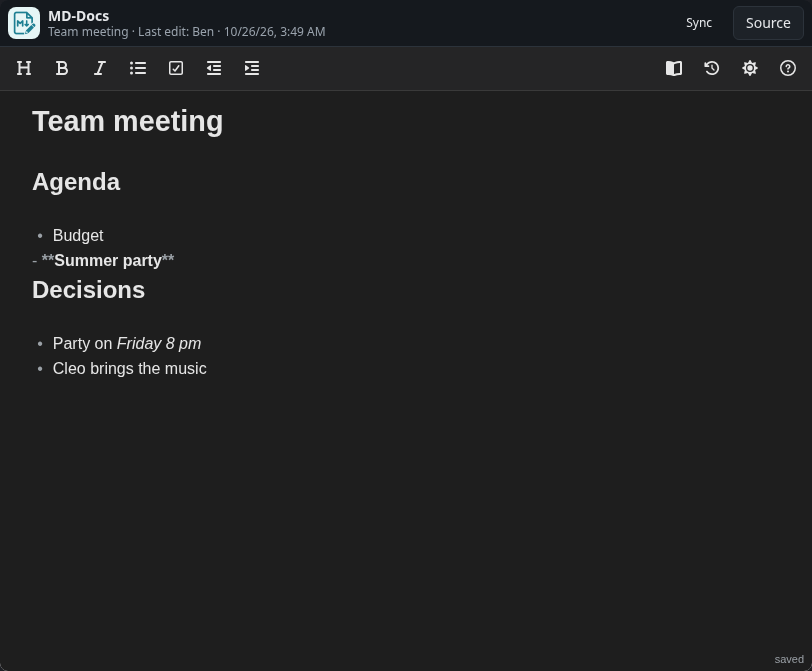812x671 pixels.
Task: Click the Cleo brings the music item
Action: point(129,369)
